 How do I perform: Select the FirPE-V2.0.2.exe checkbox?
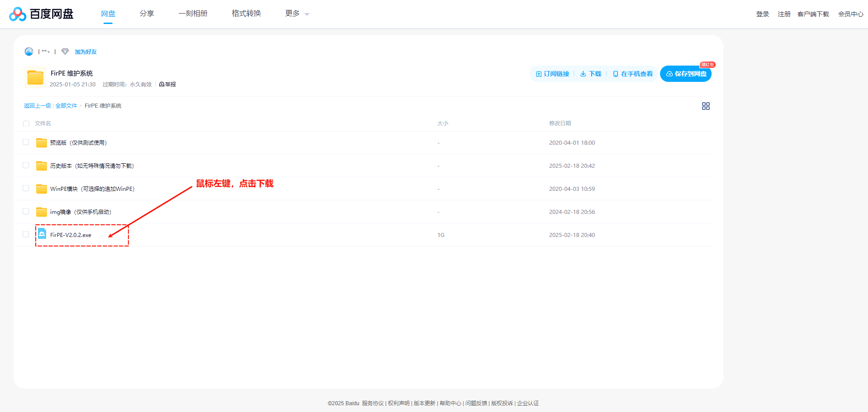click(x=26, y=235)
